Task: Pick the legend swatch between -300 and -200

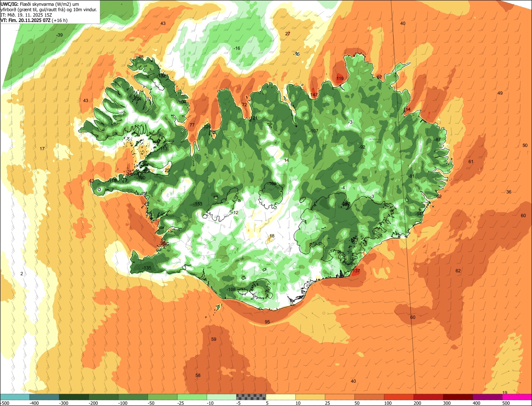Action: pos(74,397)
